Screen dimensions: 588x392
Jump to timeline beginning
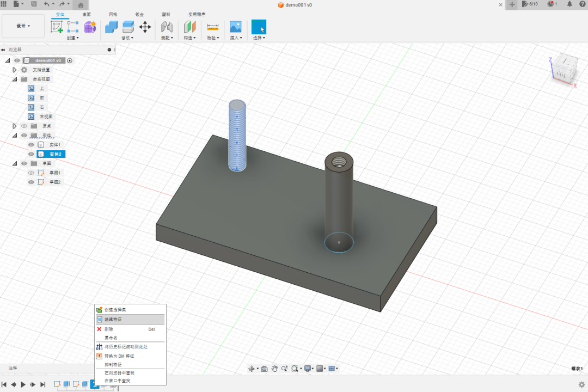point(4,384)
